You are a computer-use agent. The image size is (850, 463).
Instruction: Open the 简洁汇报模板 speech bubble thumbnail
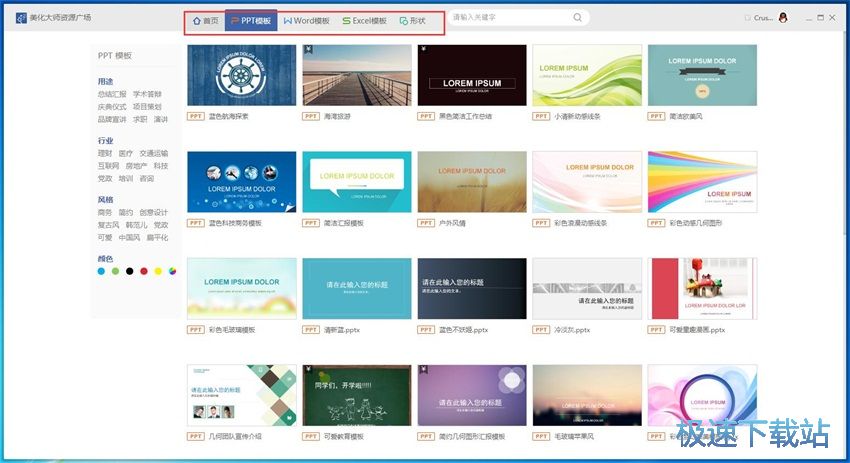pos(357,182)
